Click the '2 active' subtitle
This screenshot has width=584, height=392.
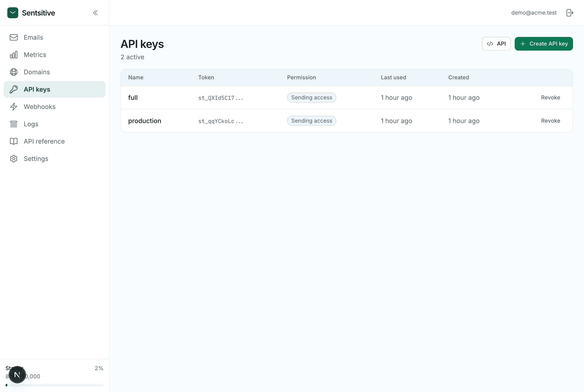tap(133, 57)
